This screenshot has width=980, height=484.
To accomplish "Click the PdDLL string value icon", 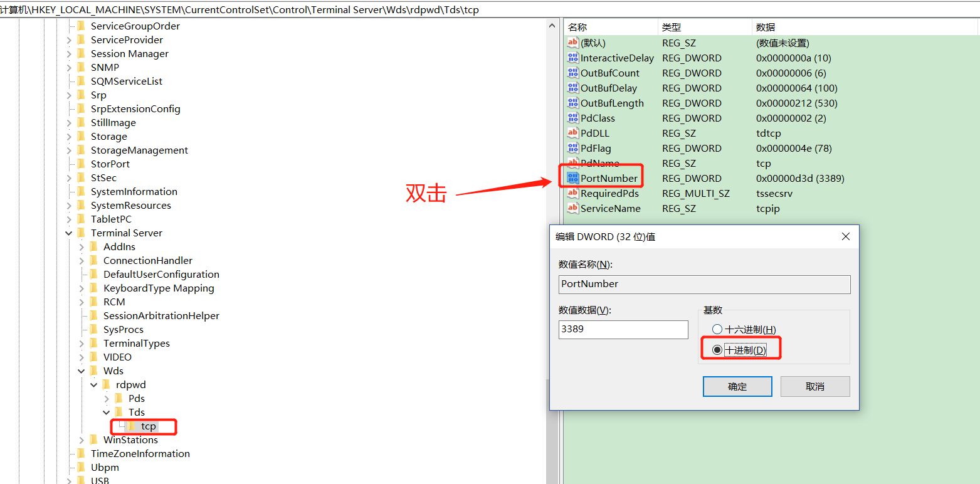I will point(572,134).
